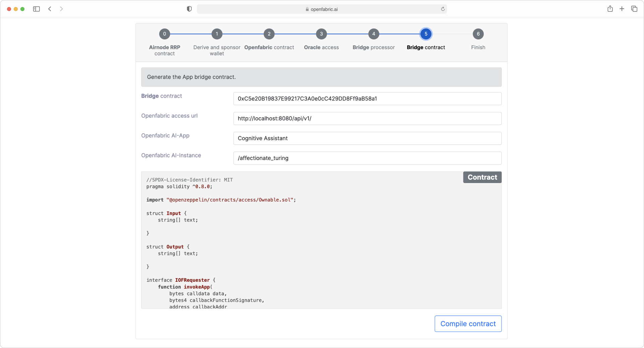Click the 'Openfabric AI-Instance' label
Screen dimensions: 644x348
[171, 155]
